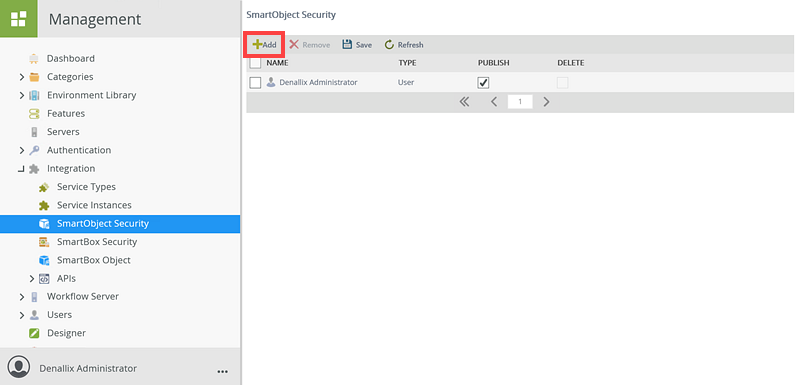This screenshot has height=385, width=800.
Task: Go to the next page
Action: pos(546,101)
